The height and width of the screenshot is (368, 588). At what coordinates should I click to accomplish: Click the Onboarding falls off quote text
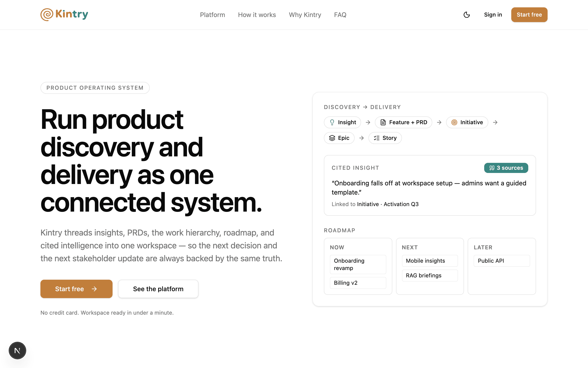pos(429,188)
